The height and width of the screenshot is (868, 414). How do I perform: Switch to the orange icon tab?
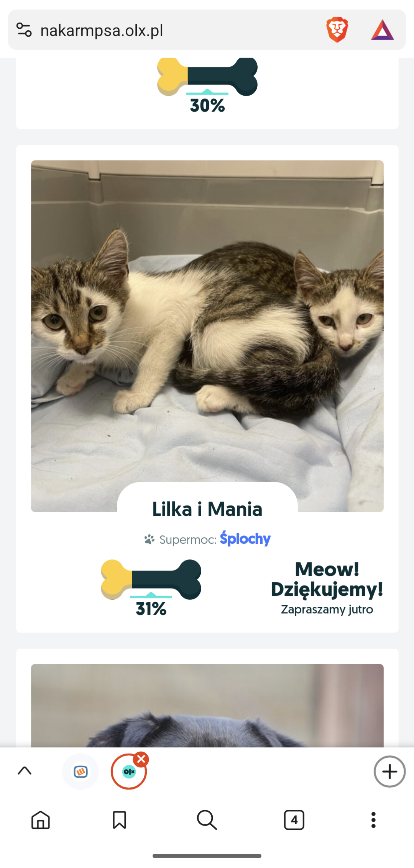80,772
